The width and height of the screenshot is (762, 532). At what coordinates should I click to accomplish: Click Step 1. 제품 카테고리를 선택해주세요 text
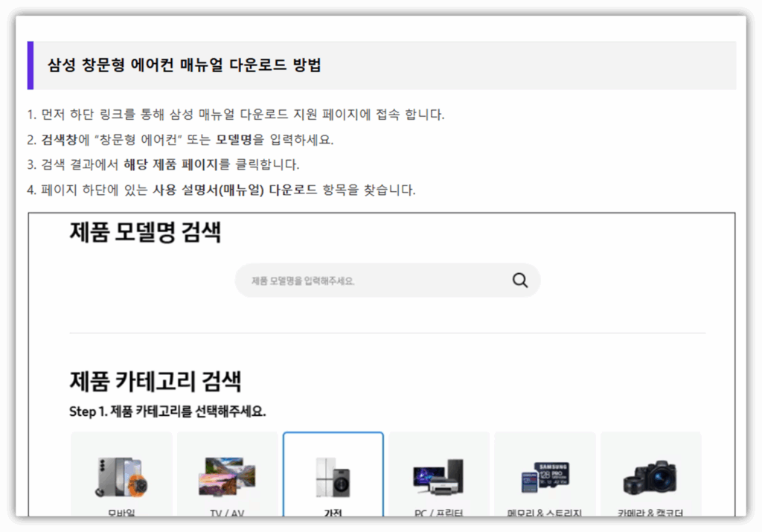[x=167, y=411]
